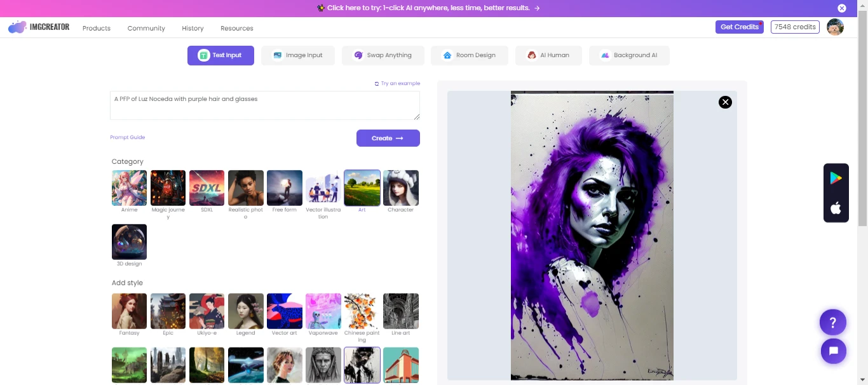This screenshot has height=385, width=868.
Task: Click the Get Credits button
Action: (x=740, y=27)
